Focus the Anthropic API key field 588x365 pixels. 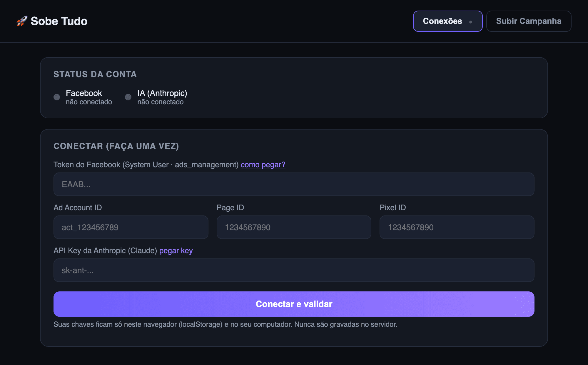click(x=294, y=270)
